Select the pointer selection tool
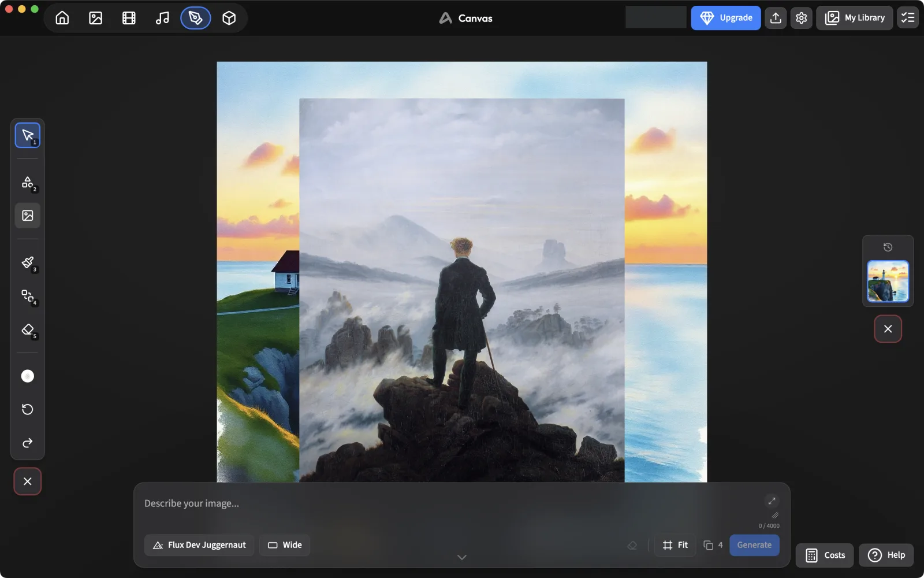924x578 pixels. pos(28,135)
